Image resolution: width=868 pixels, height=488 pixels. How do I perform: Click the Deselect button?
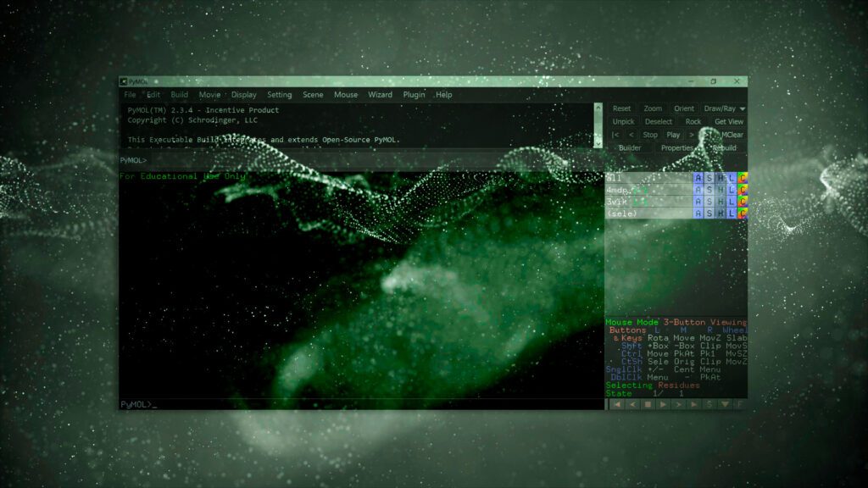pyautogui.click(x=658, y=122)
